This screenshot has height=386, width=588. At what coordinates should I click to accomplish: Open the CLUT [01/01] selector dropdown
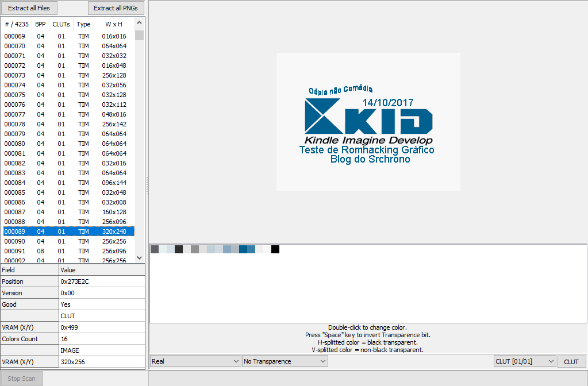click(x=525, y=361)
